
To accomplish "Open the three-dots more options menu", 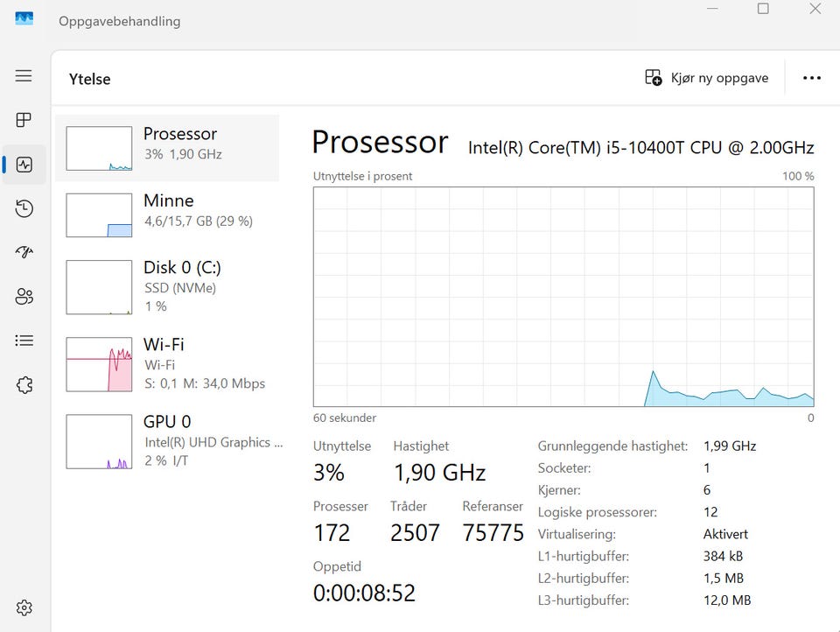I will (x=812, y=78).
